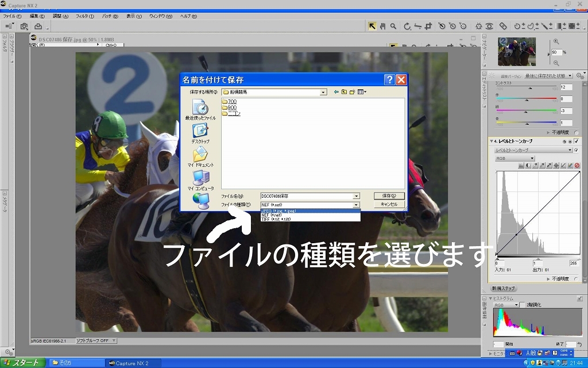Image resolution: width=588 pixels, height=368 pixels.
Task: Click the camera browser icon in toolbar
Action: [x=24, y=26]
